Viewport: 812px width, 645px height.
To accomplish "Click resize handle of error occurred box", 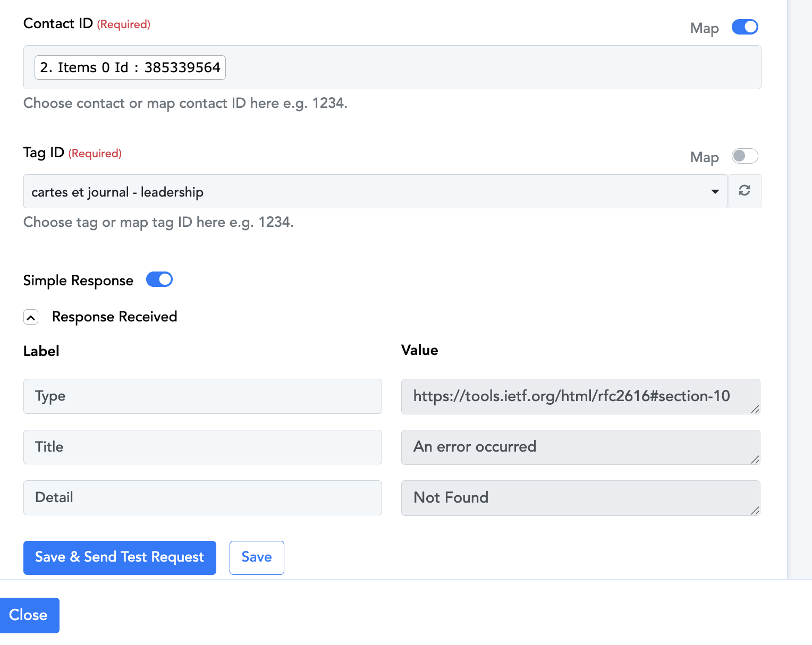I will 755,460.
